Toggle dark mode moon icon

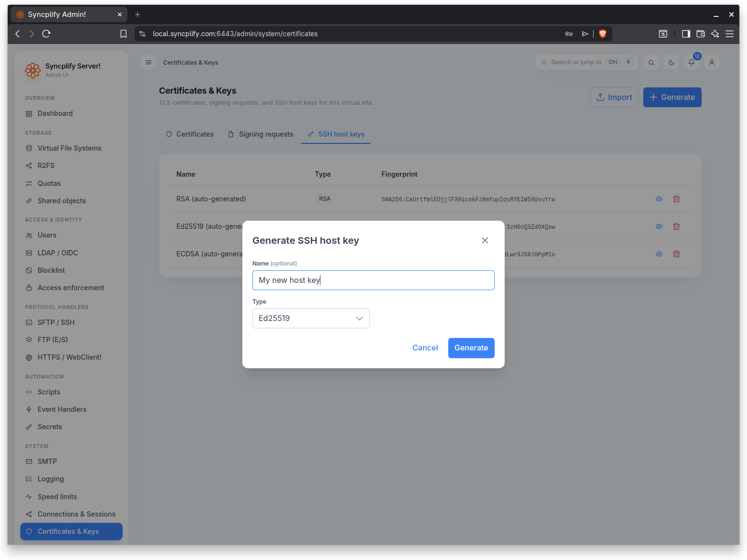pyautogui.click(x=671, y=62)
